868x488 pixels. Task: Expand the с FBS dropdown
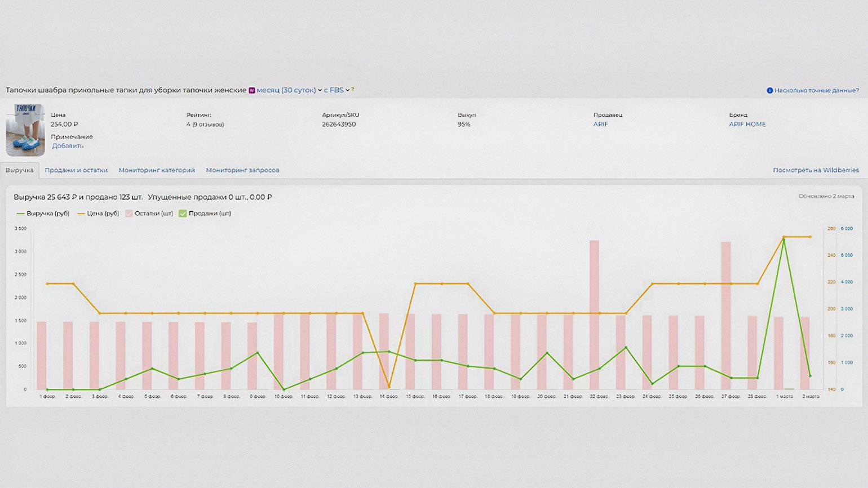(336, 90)
